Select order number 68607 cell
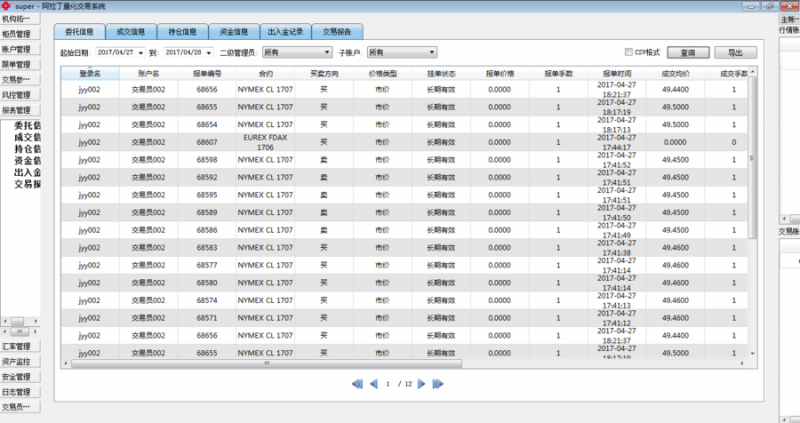Image resolution: width=800 pixels, height=423 pixels. point(207,142)
